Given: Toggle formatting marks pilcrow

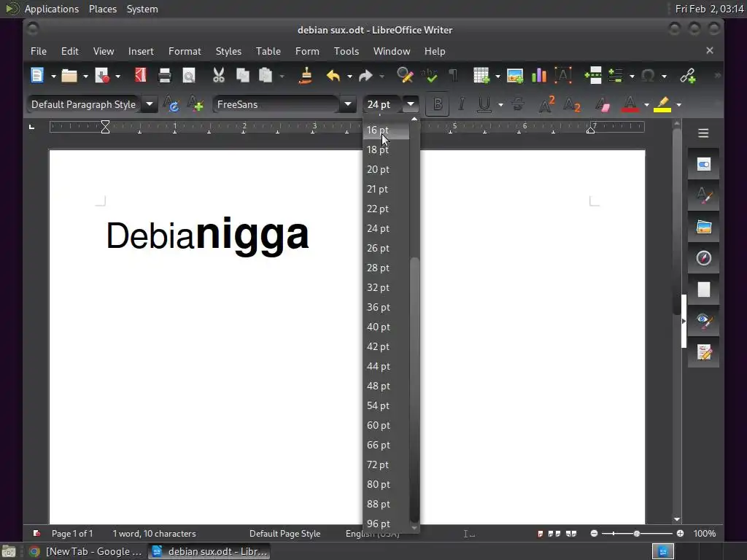Looking at the screenshot, I should point(453,75).
